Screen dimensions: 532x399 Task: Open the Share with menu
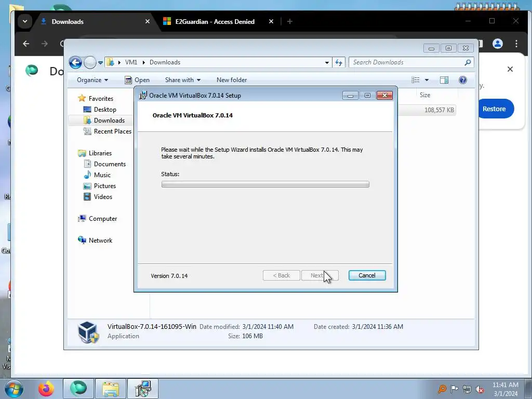point(182,80)
